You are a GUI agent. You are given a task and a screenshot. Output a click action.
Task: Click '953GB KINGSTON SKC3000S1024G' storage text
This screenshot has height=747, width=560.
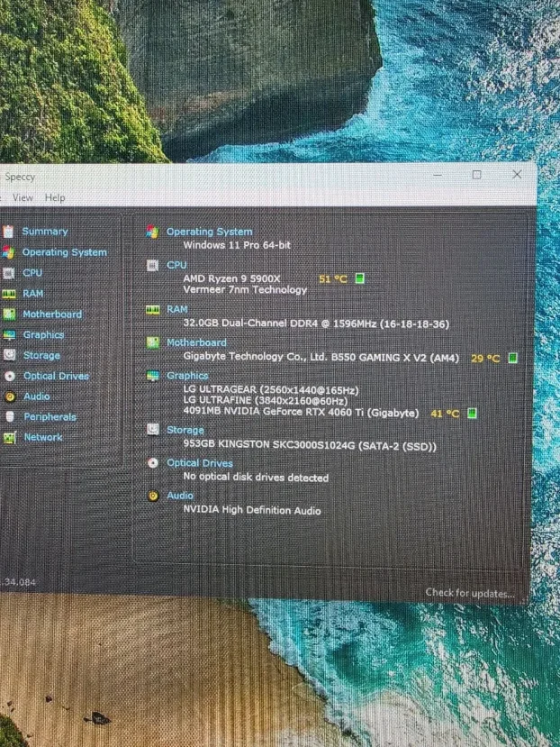[269, 445]
